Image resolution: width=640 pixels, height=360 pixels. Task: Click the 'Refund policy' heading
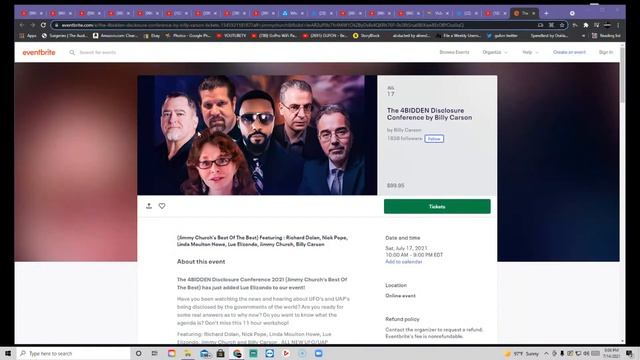(402, 319)
